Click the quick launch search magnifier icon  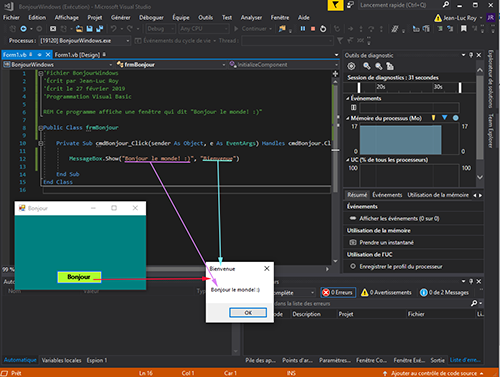[x=445, y=5]
